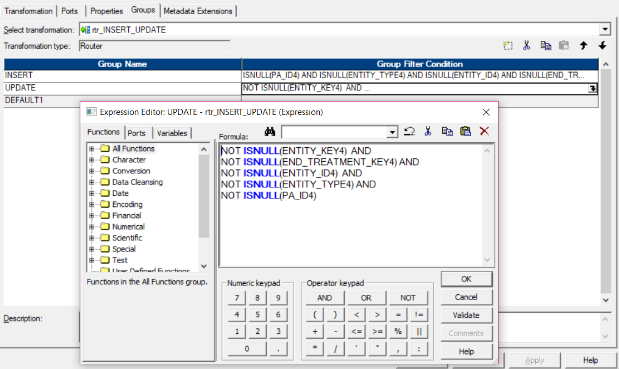Switch to the Ports tab in main dialog

click(69, 11)
